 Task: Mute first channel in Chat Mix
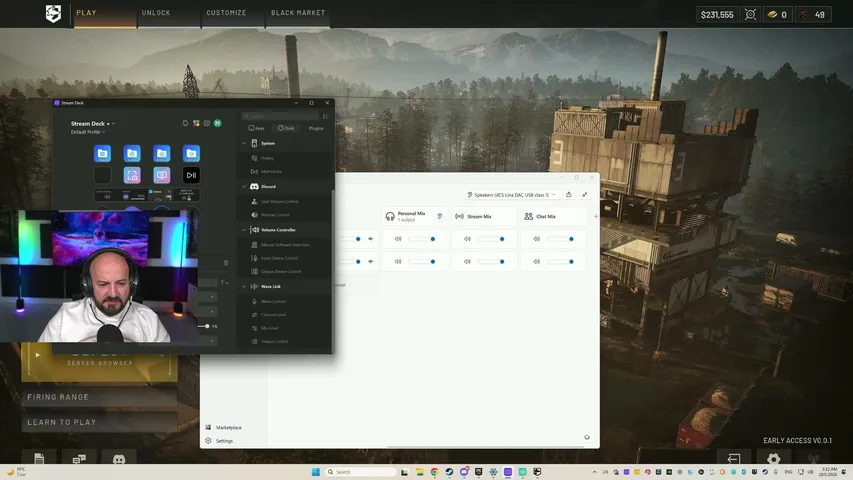click(536, 239)
